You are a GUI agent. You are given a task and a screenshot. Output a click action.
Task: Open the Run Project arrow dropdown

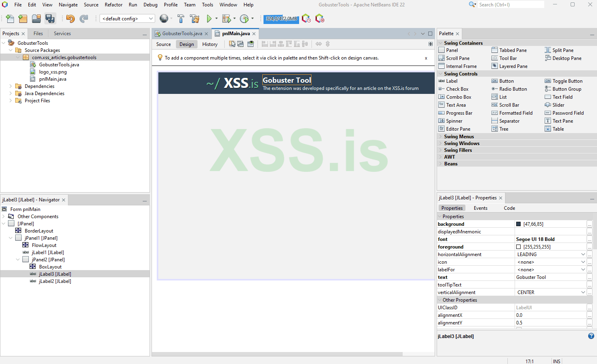pyautogui.click(x=217, y=19)
